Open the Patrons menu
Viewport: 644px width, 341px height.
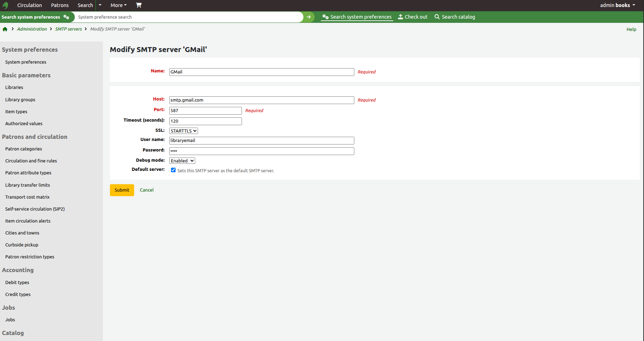pos(59,5)
